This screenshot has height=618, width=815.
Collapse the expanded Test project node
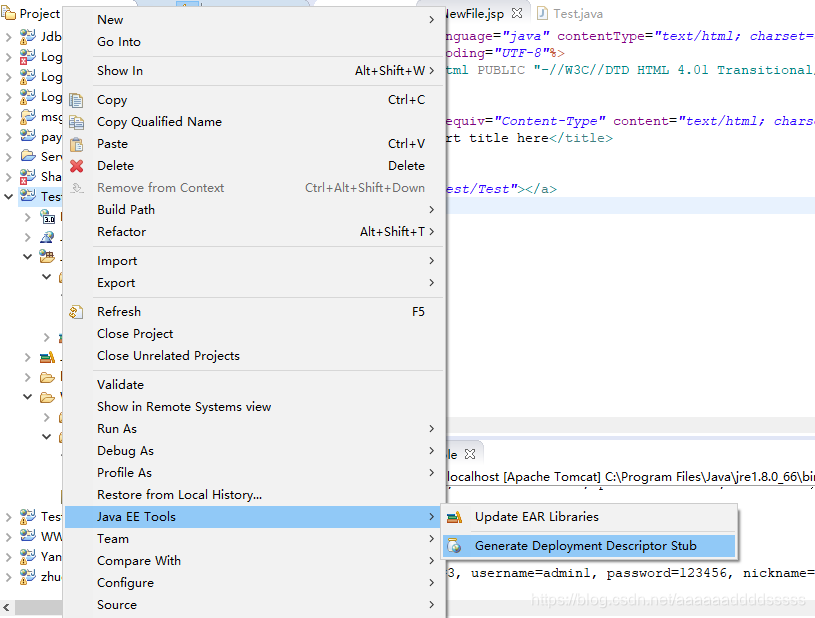(8, 196)
